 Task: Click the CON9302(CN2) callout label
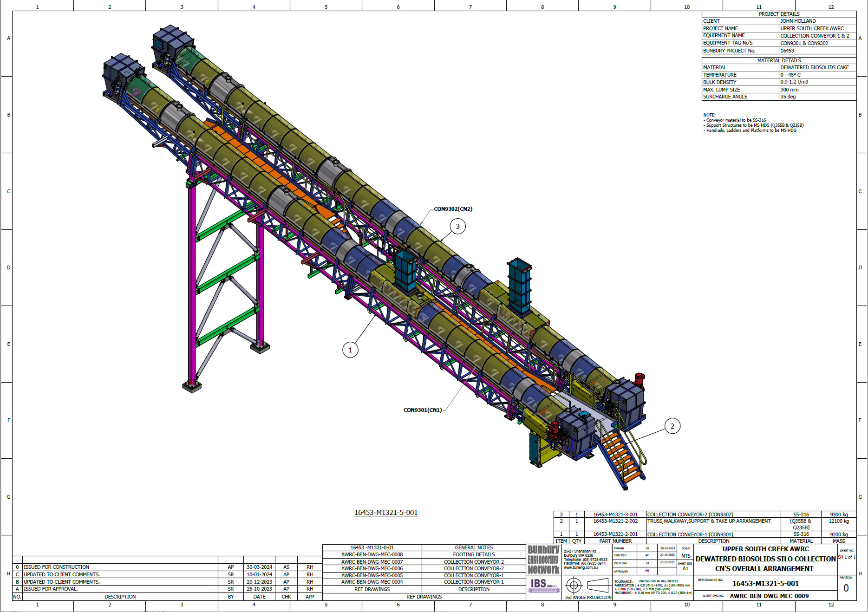coord(453,209)
